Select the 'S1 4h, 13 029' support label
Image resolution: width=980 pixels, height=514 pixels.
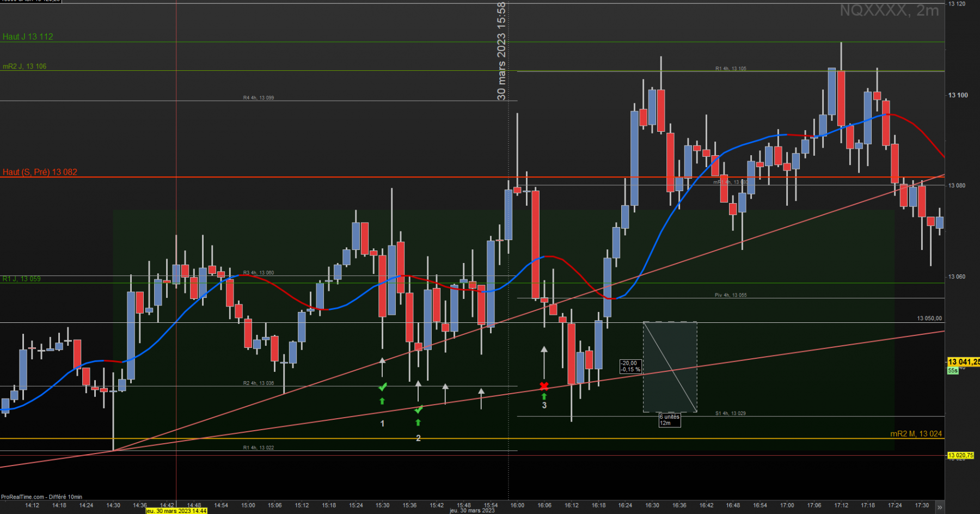[731, 413]
